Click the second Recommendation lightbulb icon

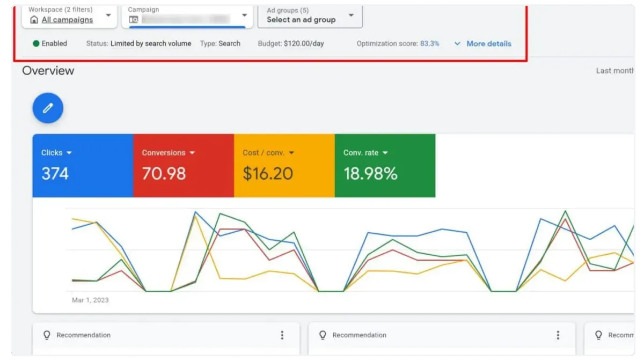coord(323,335)
